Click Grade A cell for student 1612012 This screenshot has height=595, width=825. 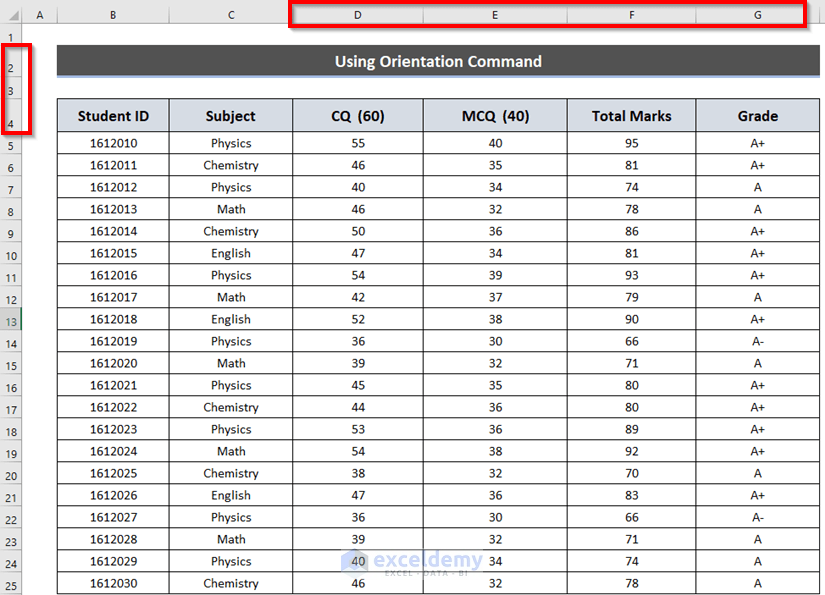tap(758, 187)
